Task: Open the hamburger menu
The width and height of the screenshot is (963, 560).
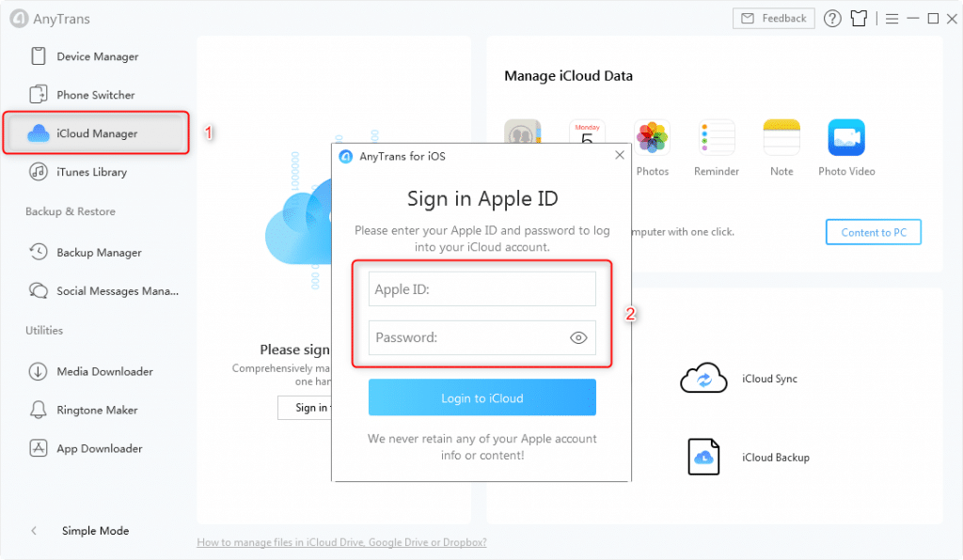Action: pos(892,19)
